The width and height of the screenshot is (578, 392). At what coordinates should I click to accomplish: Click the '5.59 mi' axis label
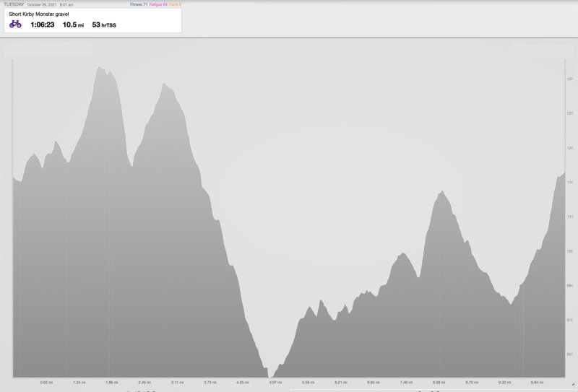click(309, 383)
